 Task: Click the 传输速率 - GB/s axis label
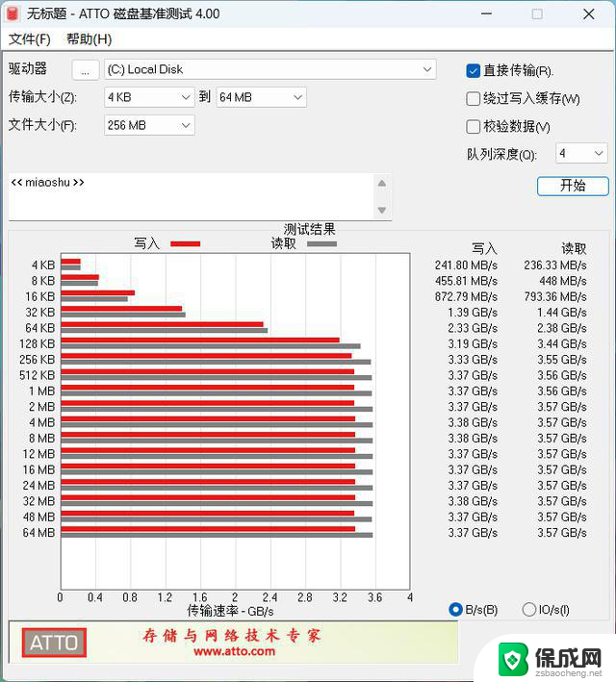230,611
